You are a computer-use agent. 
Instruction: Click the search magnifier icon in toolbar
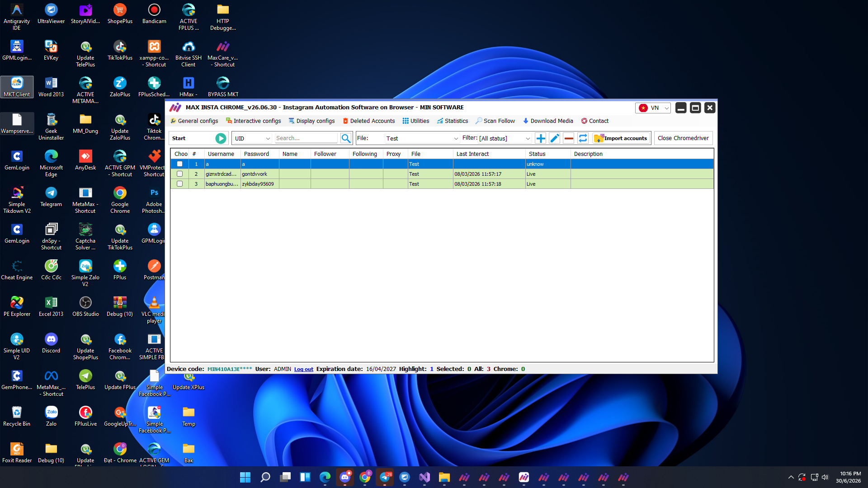point(346,138)
